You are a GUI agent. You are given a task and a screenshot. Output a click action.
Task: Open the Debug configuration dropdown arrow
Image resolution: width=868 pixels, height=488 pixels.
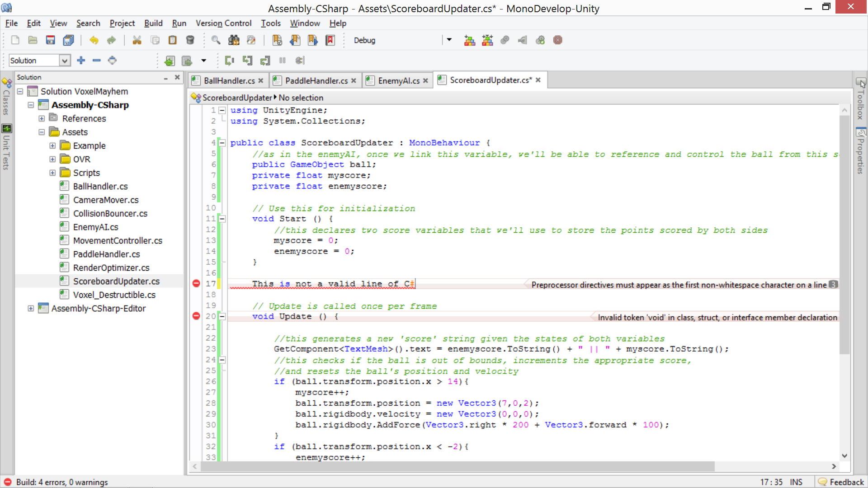pos(449,40)
